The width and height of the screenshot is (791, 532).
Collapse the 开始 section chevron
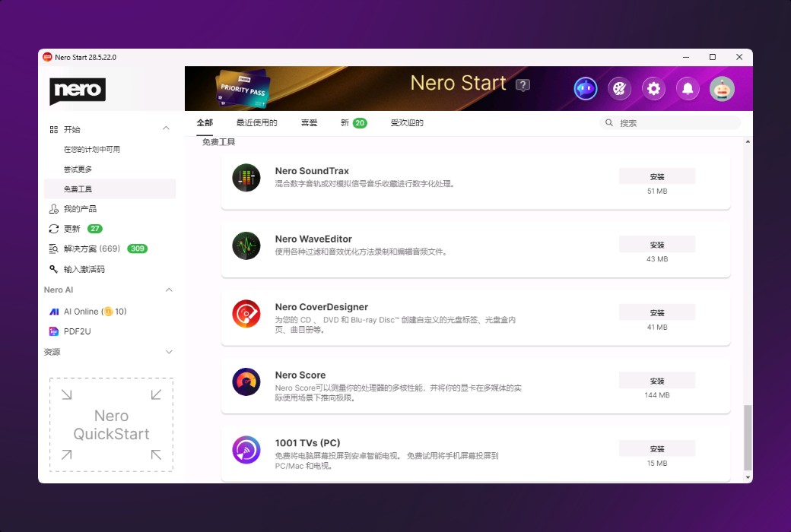(x=166, y=128)
